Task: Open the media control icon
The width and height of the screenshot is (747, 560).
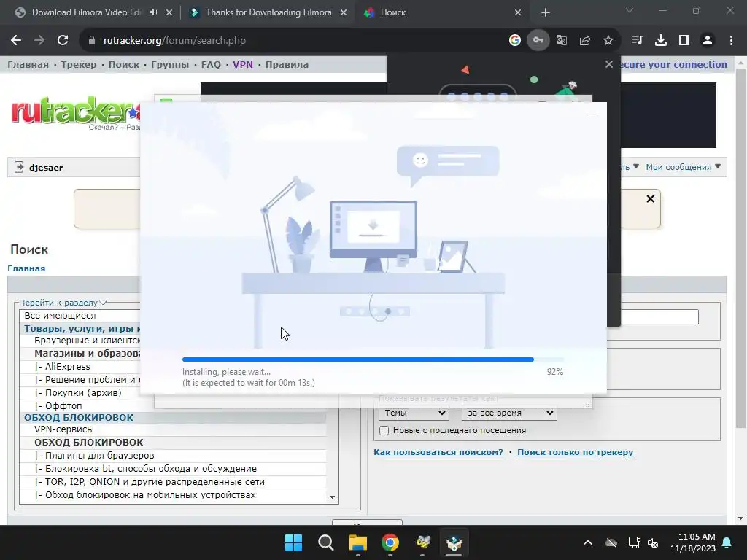Action: [637, 41]
